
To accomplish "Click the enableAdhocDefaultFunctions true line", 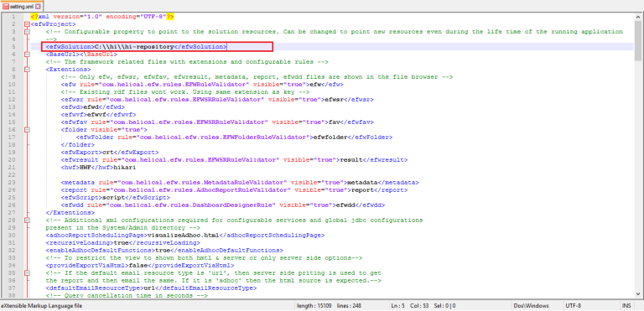I will coord(164,250).
